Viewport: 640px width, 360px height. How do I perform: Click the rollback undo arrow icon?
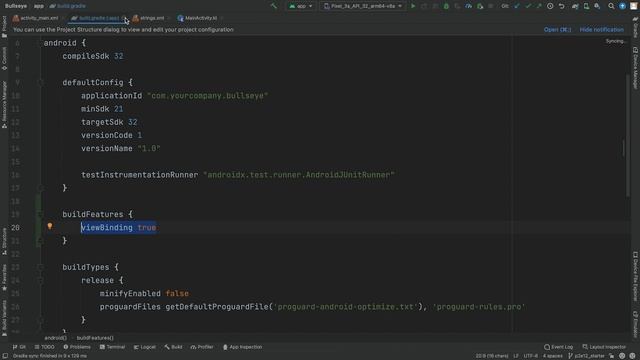(562, 6)
